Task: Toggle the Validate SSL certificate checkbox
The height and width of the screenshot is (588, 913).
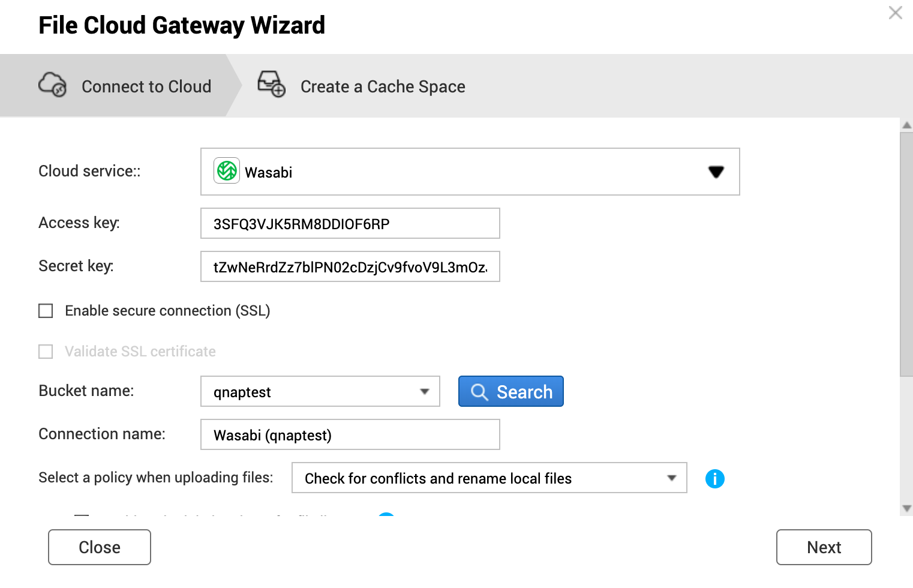Action: click(46, 352)
